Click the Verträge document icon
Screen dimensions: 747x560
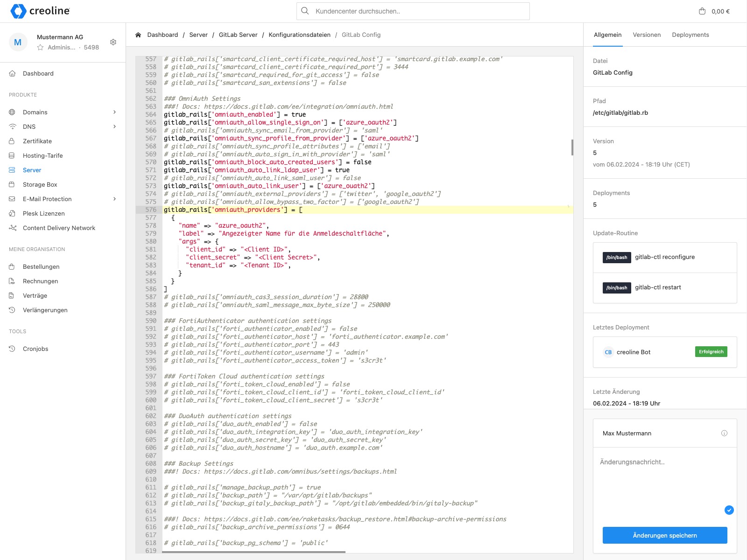(x=12, y=295)
